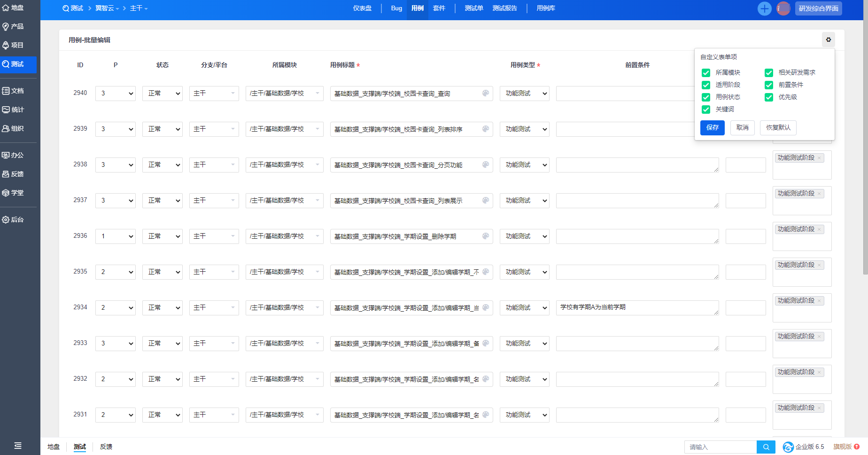
Task: Switch to the 测试报告 tab
Action: click(505, 8)
